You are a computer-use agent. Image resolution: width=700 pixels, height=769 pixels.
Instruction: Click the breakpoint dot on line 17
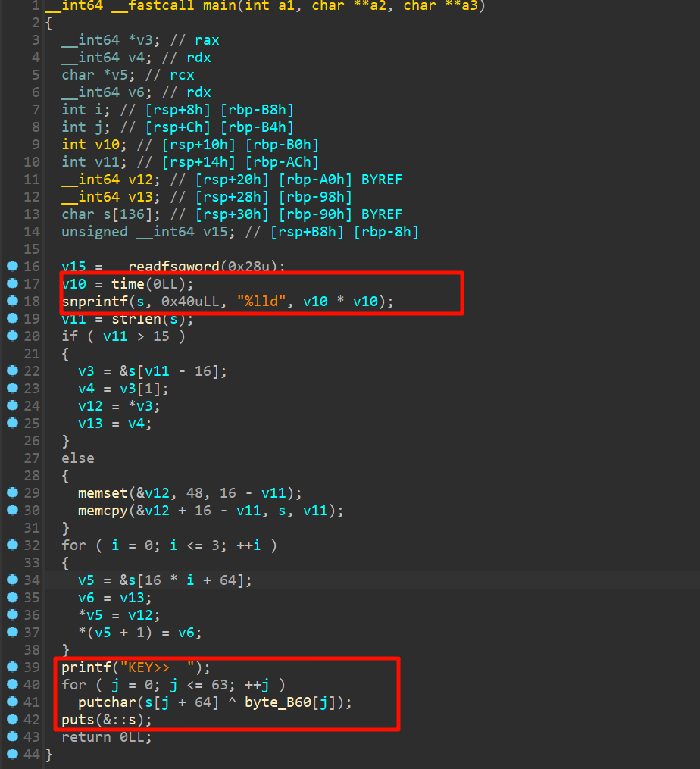11,283
